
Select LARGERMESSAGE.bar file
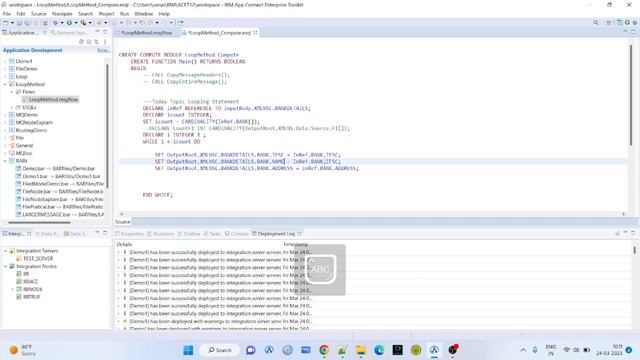[59, 215]
